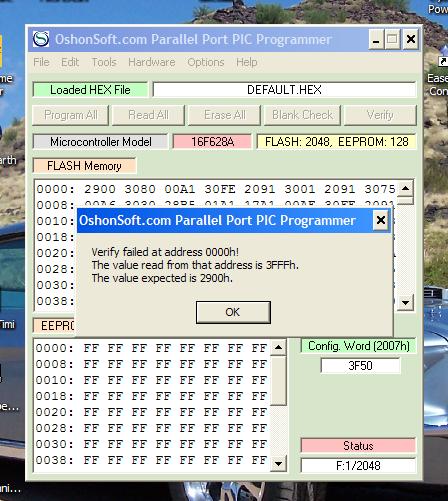The width and height of the screenshot is (448, 501).
Task: Click the Microcontroller Model label
Action: pyautogui.click(x=101, y=142)
